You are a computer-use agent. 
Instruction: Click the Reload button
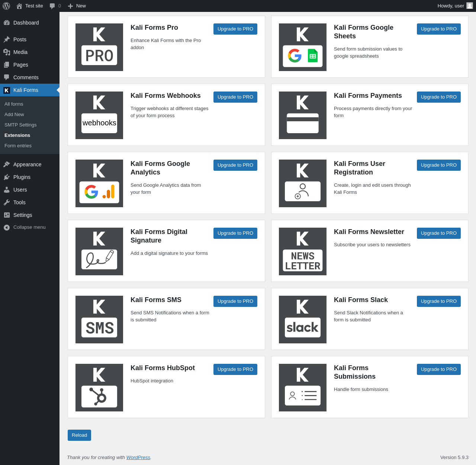pos(79,435)
